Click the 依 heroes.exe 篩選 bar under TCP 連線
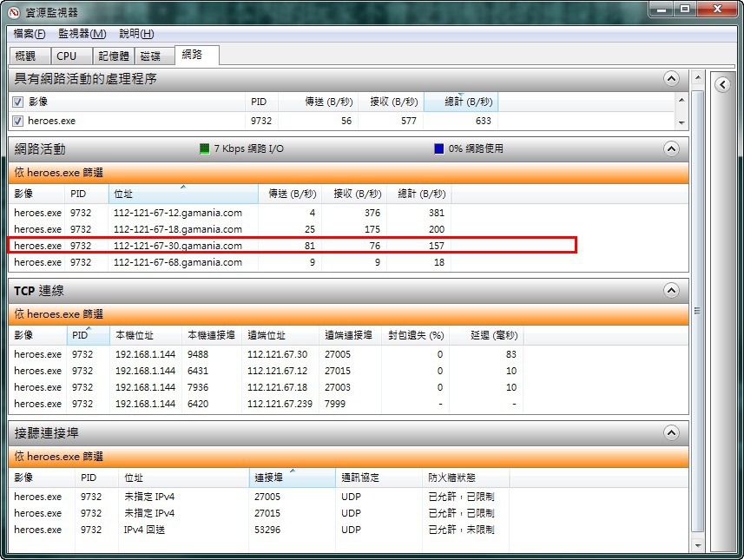The height and width of the screenshot is (560, 744). coord(348,314)
